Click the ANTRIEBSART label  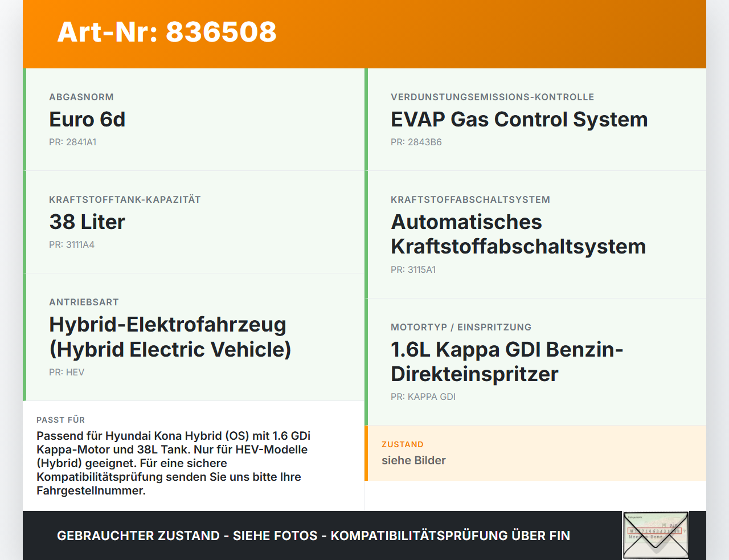[x=84, y=302]
